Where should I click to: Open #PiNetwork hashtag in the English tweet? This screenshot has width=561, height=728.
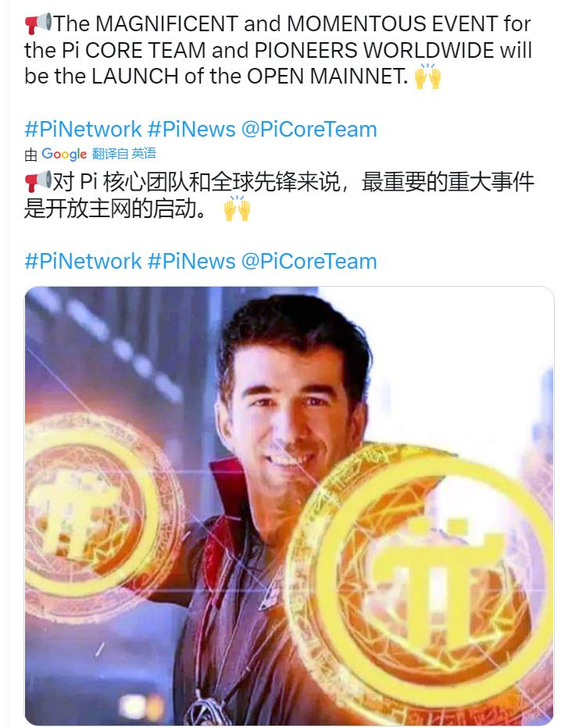pos(83,129)
